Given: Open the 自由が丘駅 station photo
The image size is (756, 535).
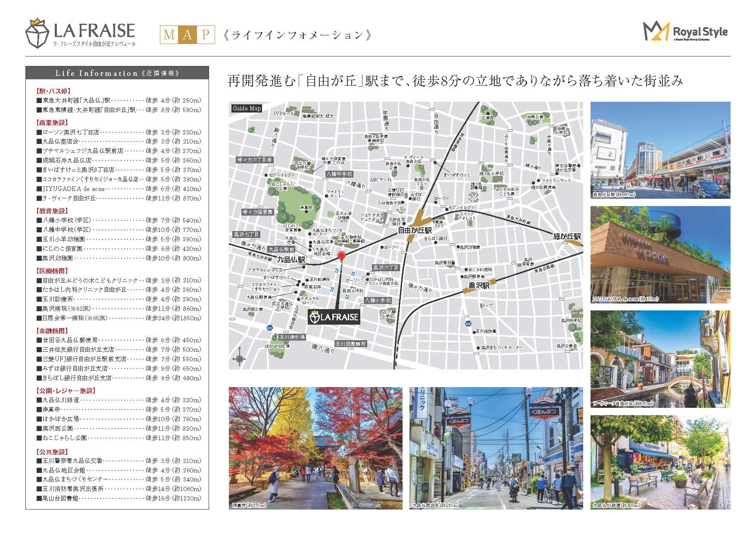Looking at the screenshot, I should [x=660, y=150].
